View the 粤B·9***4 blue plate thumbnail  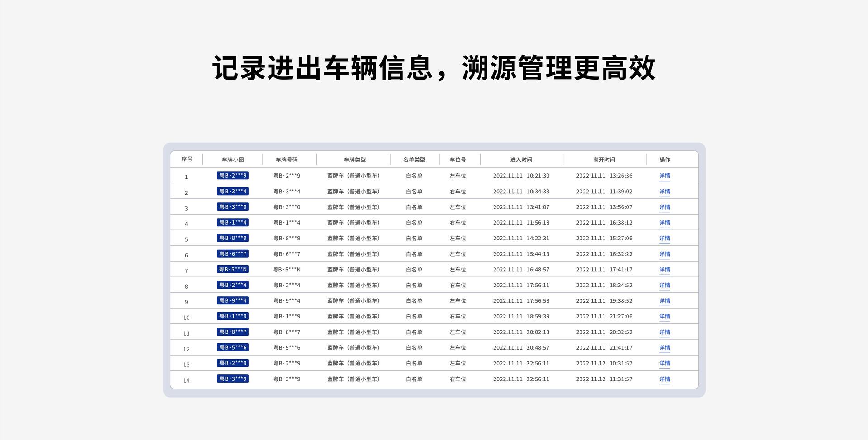(x=232, y=300)
